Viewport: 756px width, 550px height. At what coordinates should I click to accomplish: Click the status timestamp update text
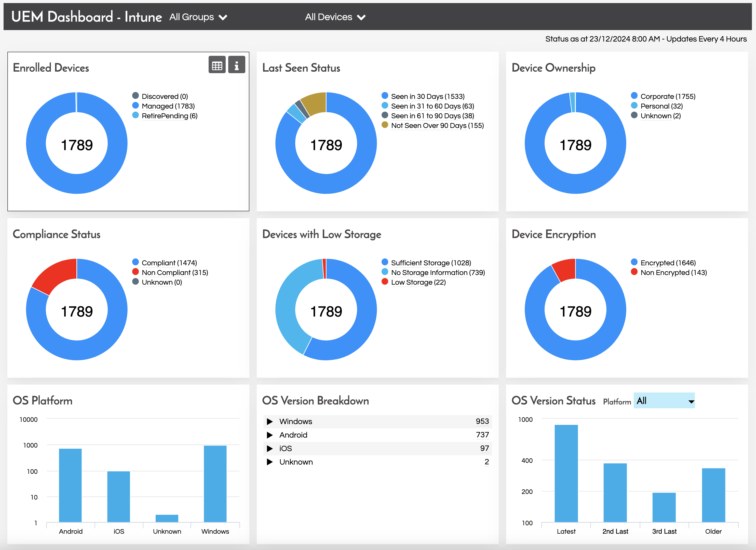pyautogui.click(x=646, y=39)
